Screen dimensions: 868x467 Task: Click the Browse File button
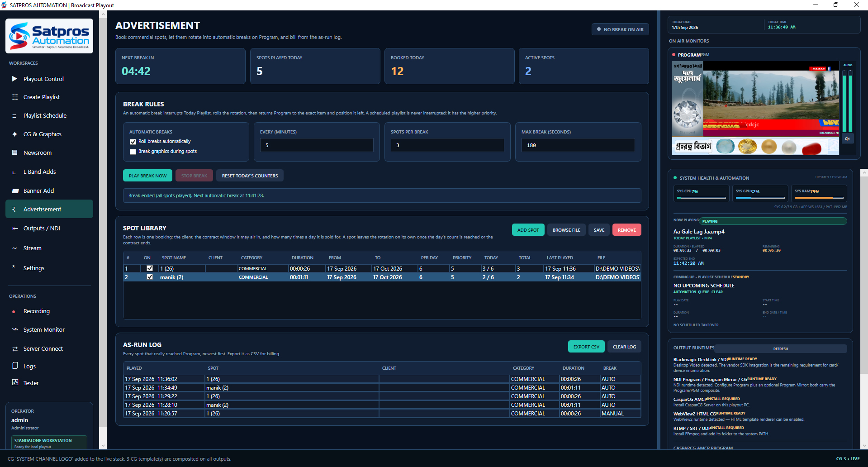[x=566, y=230]
